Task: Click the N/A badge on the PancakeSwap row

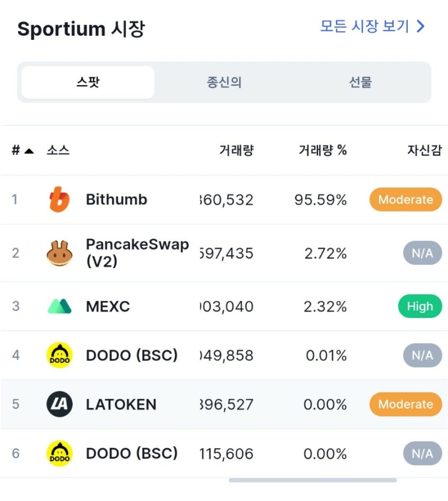Action: [422, 254]
